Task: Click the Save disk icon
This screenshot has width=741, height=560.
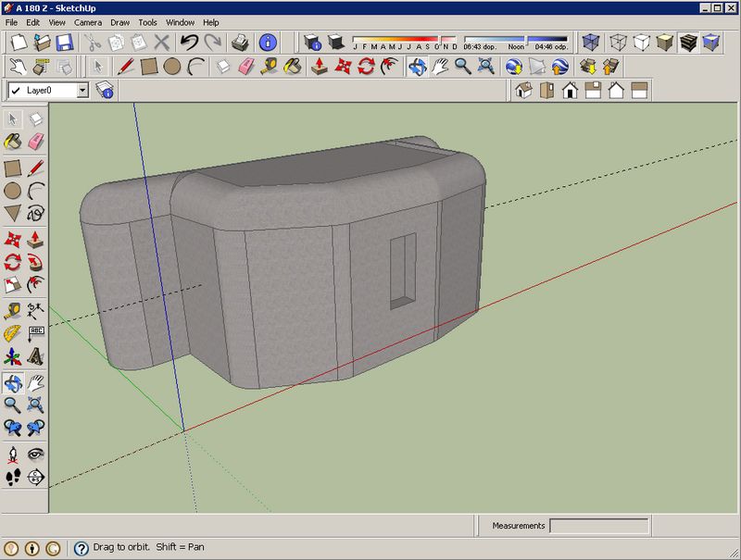Action: (64, 42)
